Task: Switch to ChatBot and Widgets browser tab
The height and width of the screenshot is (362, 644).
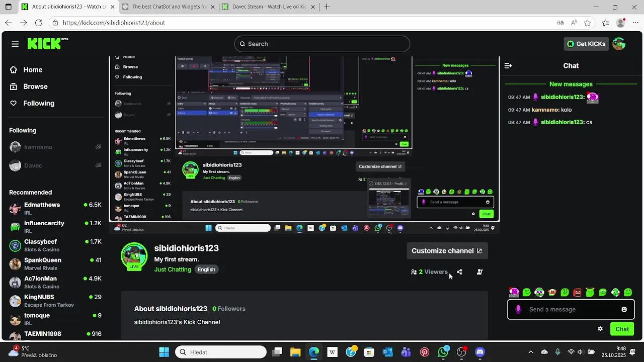Action: (x=169, y=7)
